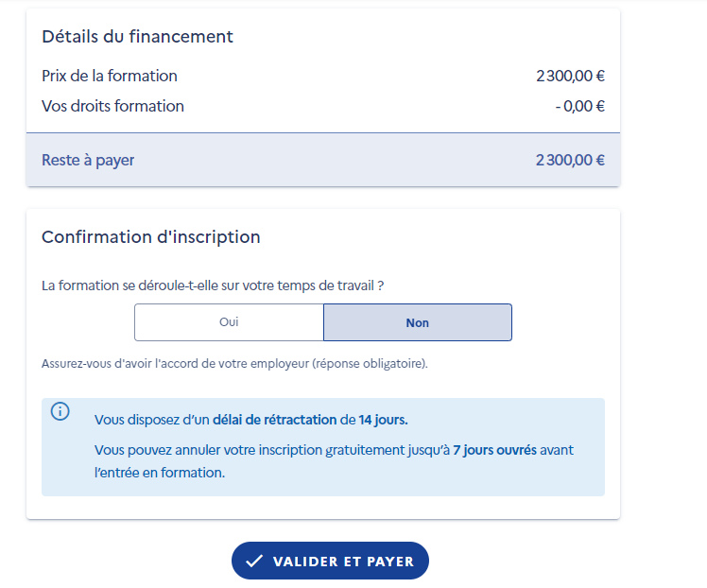Click the bold '14 jours' text
Screen dimensions: 707x588
[x=383, y=420]
